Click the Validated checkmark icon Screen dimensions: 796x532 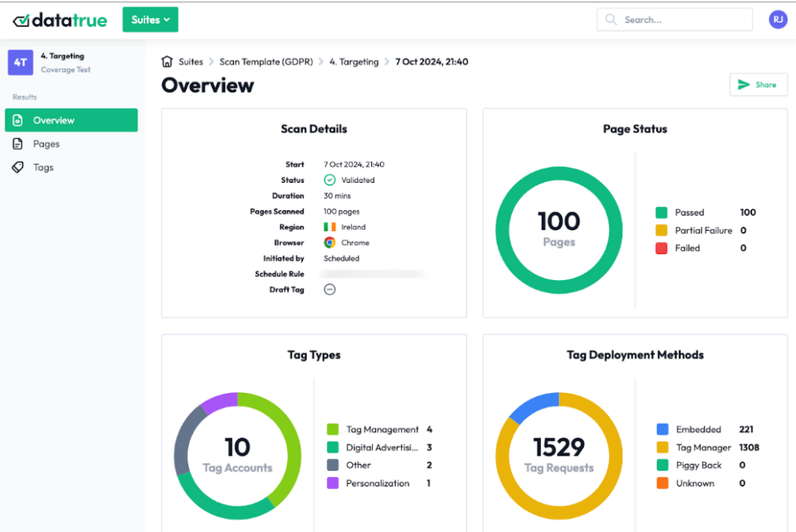330,179
